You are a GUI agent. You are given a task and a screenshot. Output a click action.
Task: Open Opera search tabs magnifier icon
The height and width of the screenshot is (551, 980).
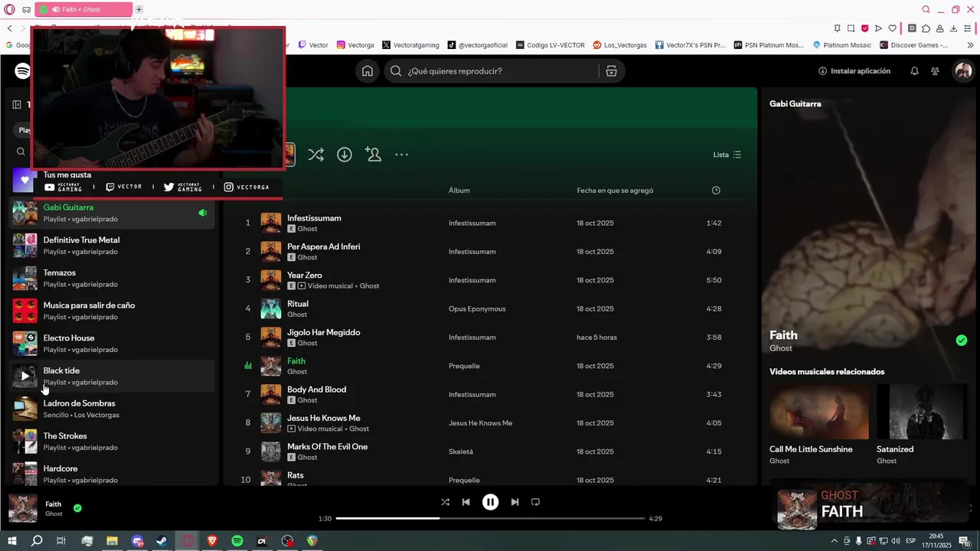[926, 10]
